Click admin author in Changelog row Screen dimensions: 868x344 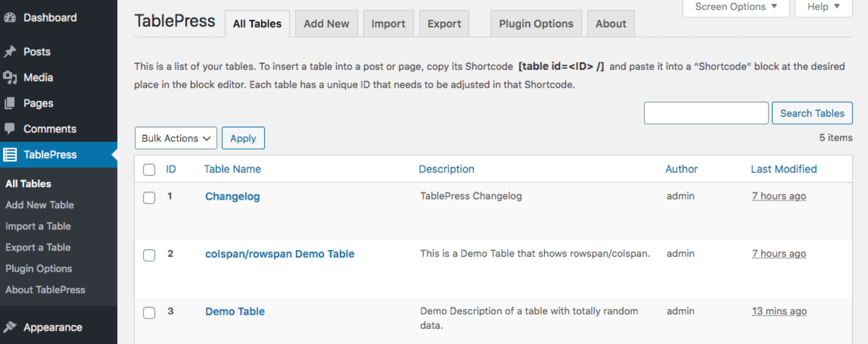coord(680,196)
